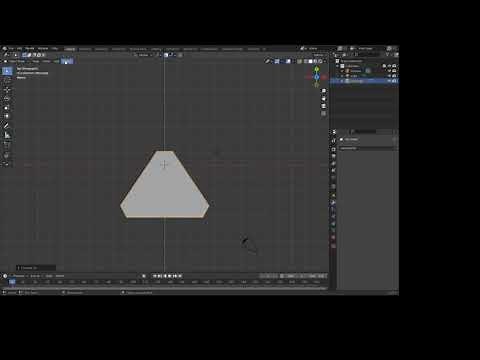Screen dimensions: 480x360
Task: Expand the last operation panel in viewport
Action: click(36, 268)
